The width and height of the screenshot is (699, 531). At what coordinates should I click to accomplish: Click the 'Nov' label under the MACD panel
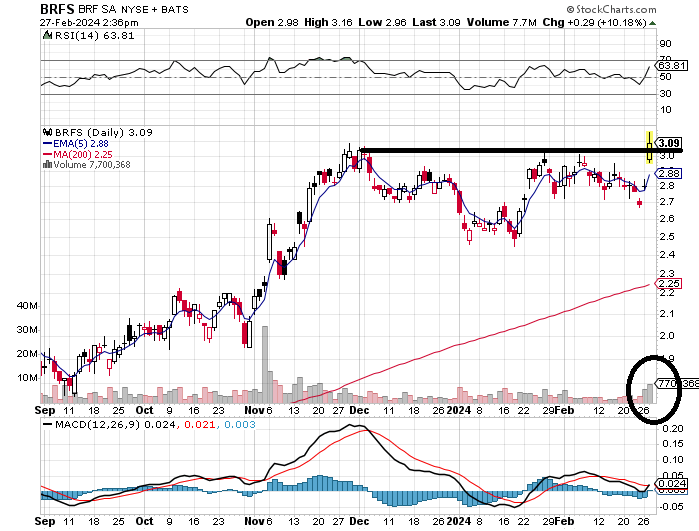pos(255,521)
